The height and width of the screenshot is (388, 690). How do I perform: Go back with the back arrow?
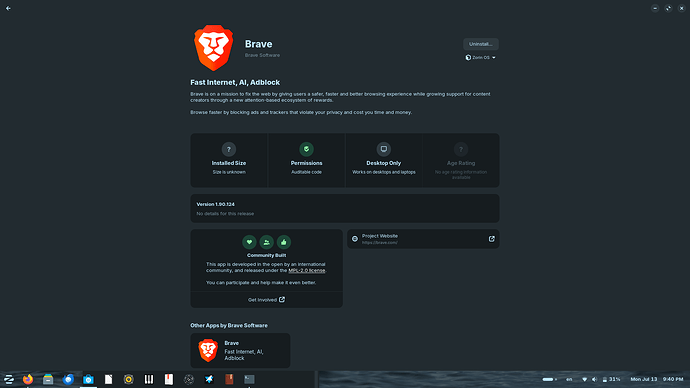point(8,8)
